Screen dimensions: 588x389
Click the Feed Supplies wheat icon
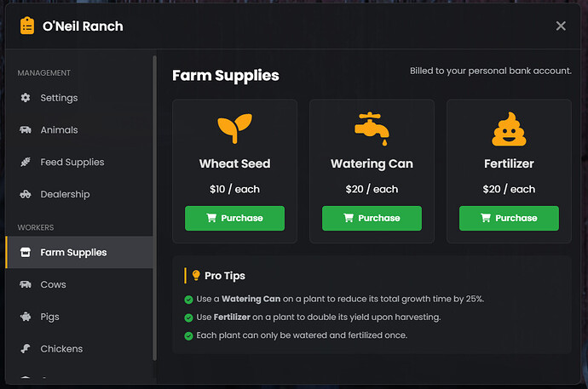25,163
